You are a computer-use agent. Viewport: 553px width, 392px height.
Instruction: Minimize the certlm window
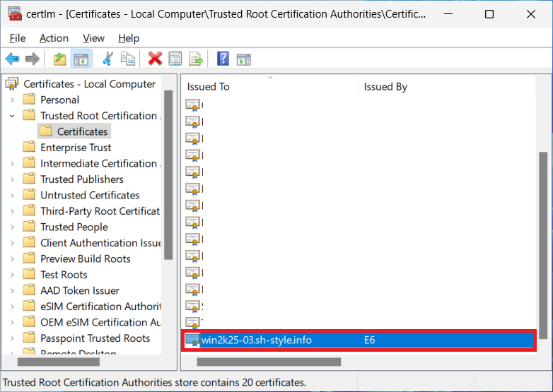448,14
